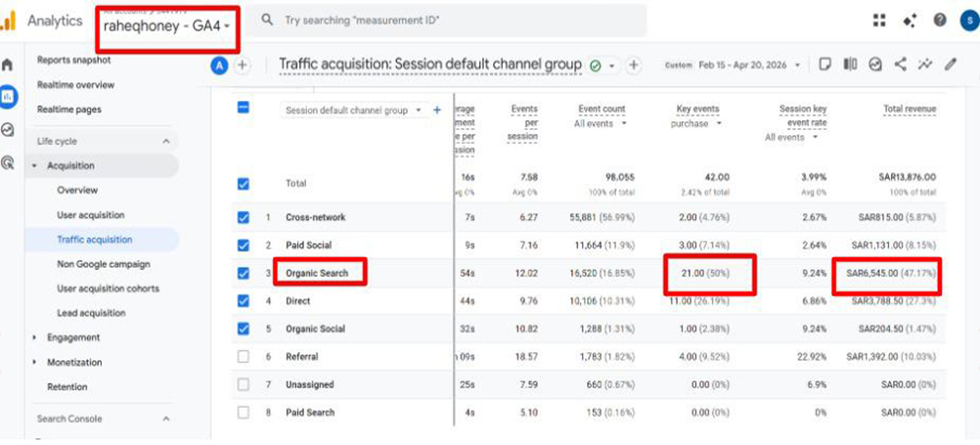Screen dimensions: 980x445
Task: Open the Insights sparkline icon
Action: [924, 65]
